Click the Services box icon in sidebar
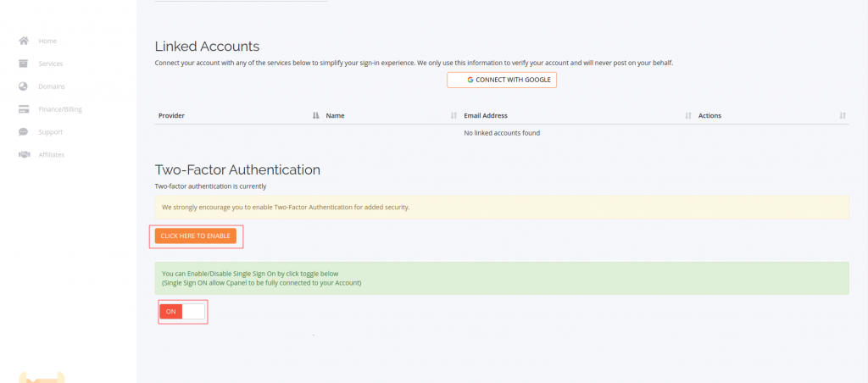Image resolution: width=868 pixels, height=383 pixels. pyautogui.click(x=24, y=64)
